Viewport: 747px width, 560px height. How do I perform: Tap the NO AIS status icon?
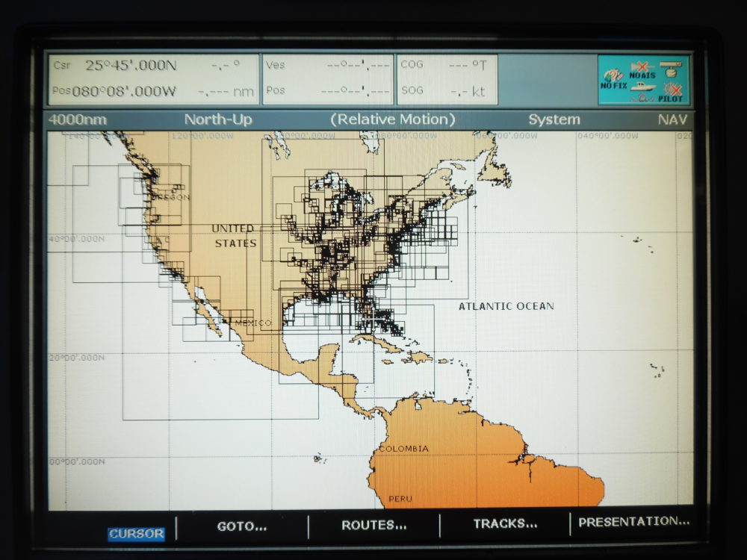pyautogui.click(x=641, y=69)
